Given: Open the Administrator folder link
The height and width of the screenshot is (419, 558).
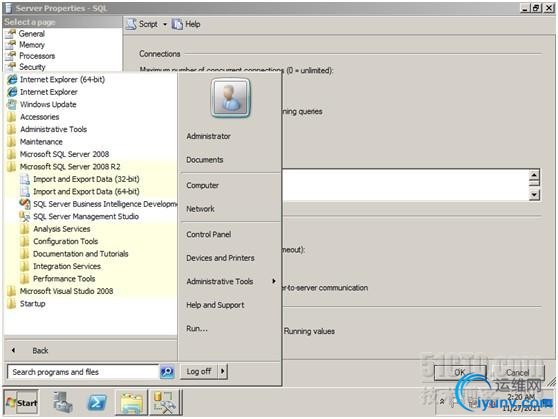Looking at the screenshot, I should (209, 136).
